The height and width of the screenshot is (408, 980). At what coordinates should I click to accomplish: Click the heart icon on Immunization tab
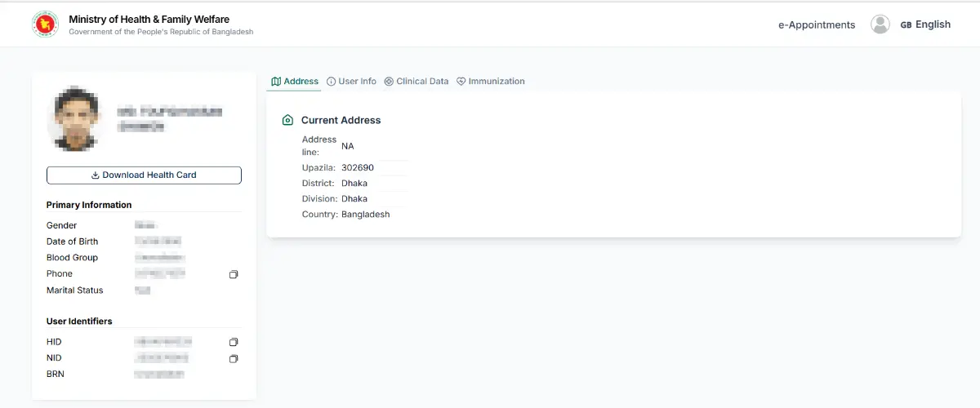[x=461, y=82]
